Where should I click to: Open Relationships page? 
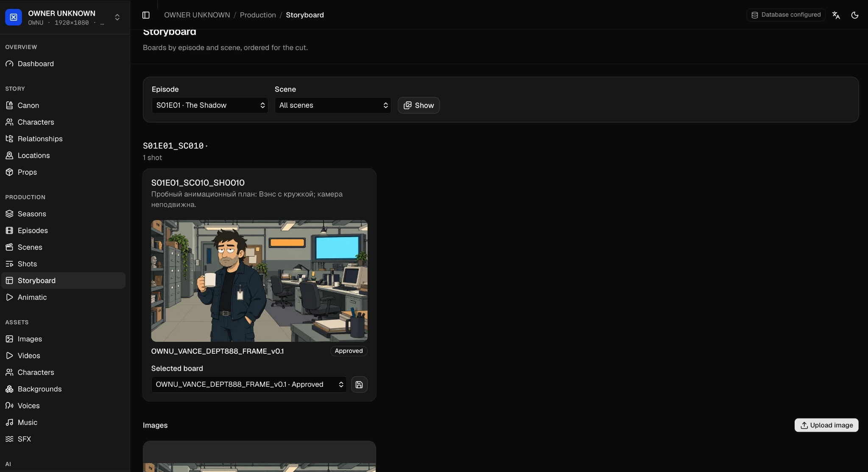click(x=64, y=139)
